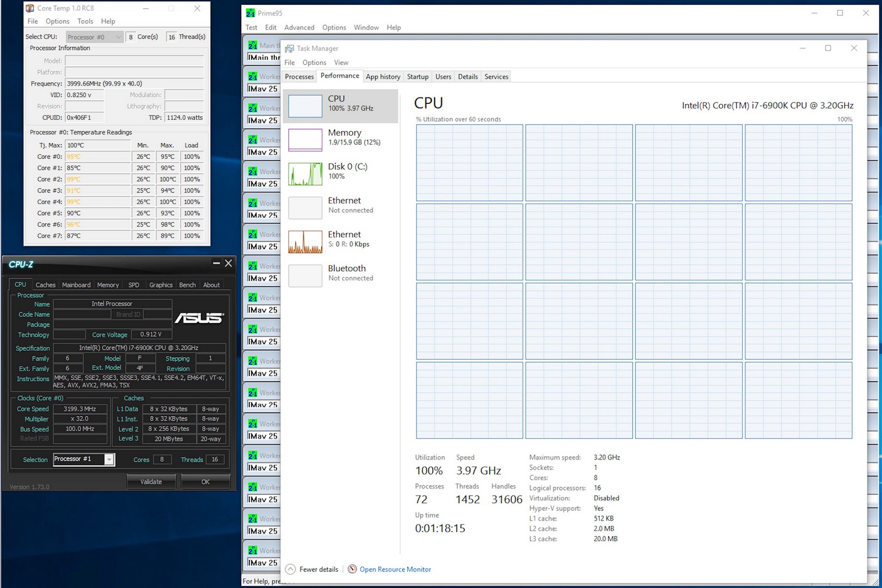Screen dimensions: 882x588
Task: Open Core Temp Options menu
Action: 58,21
